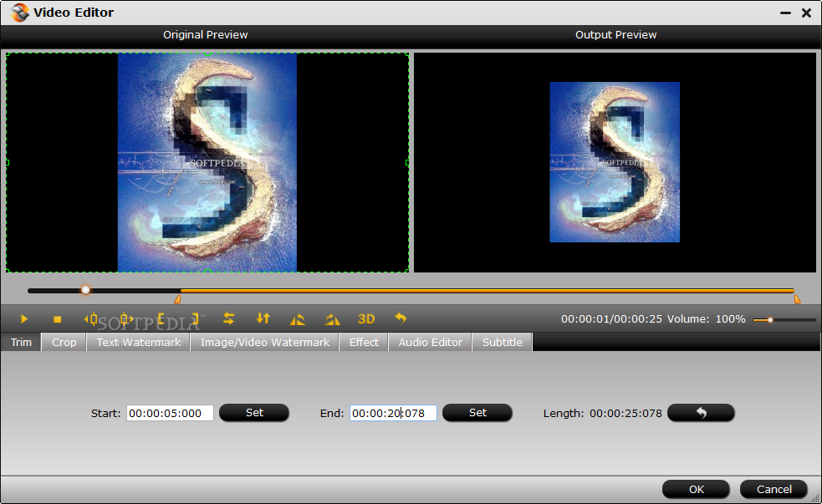Cancel the video editing dialog
This screenshot has height=504, width=822.
point(773,489)
